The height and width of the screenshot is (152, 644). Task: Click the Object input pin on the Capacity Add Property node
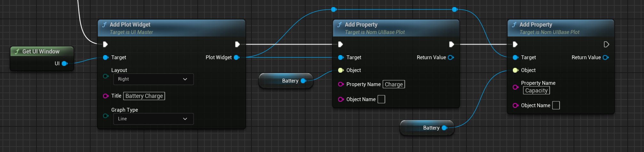(515, 70)
